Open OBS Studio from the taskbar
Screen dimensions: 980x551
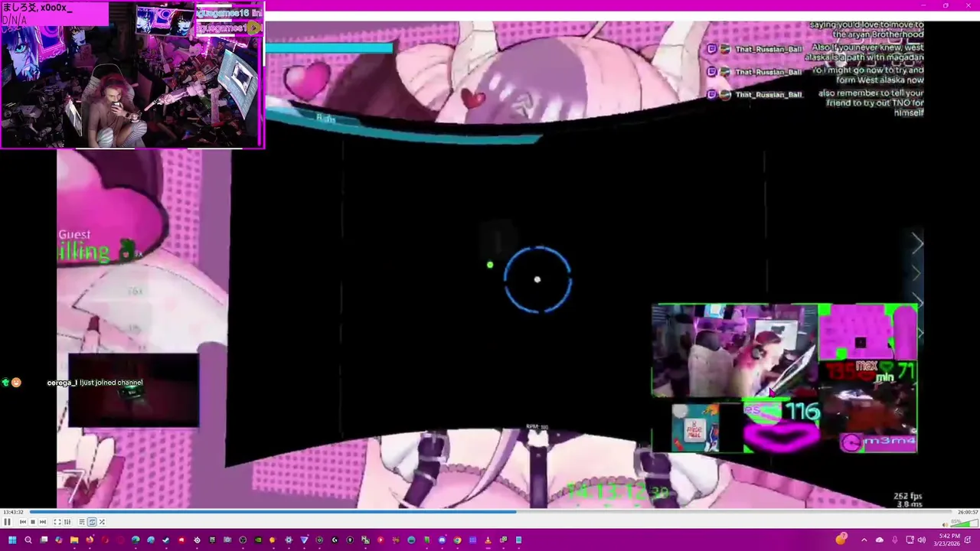[243, 540]
